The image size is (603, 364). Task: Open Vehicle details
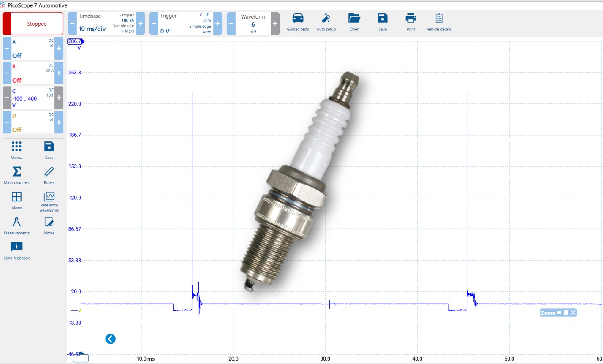[439, 22]
